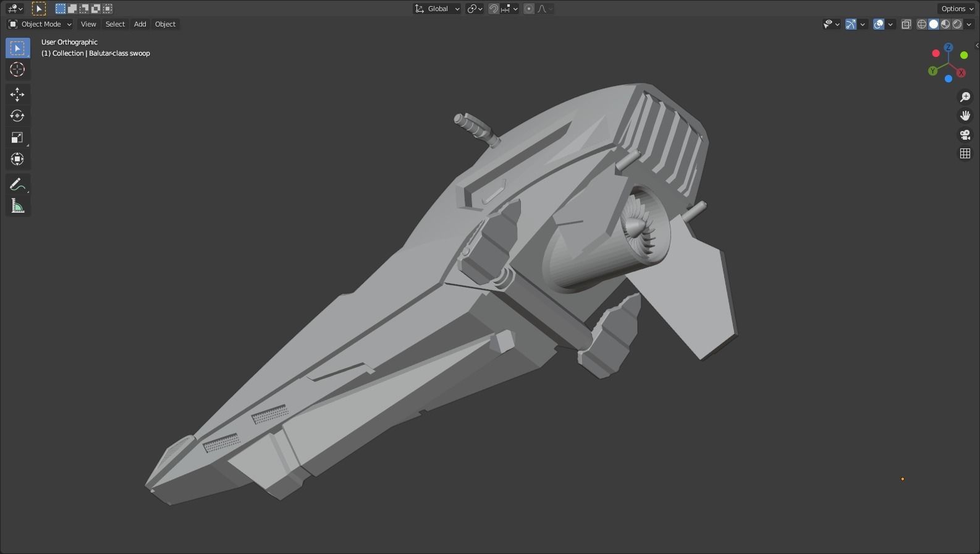Set selection mode to intersect selection

[108, 9]
